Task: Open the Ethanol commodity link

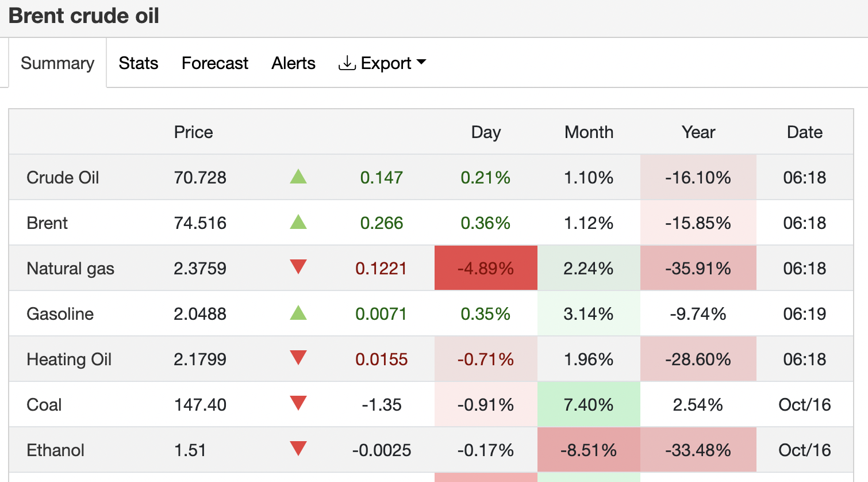Action: click(55, 450)
